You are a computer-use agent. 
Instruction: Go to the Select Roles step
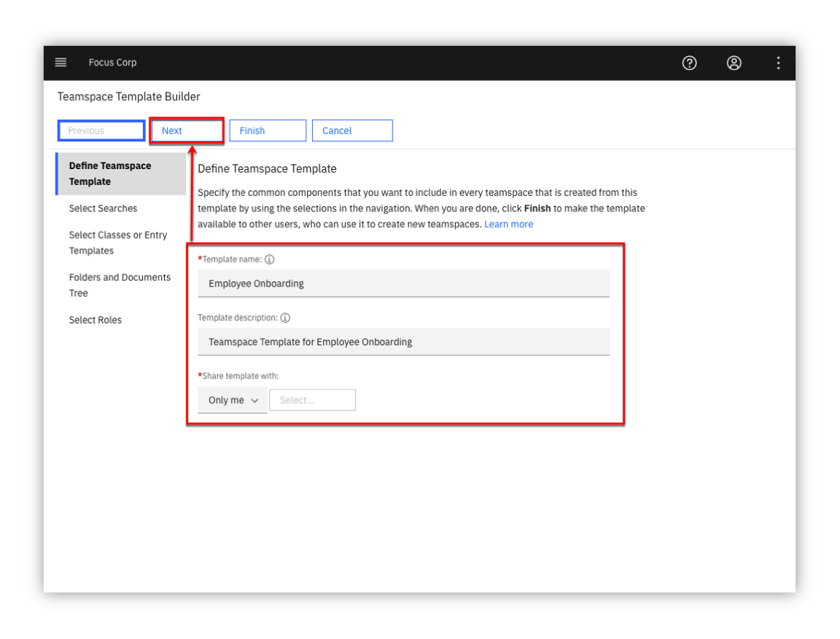pos(96,320)
